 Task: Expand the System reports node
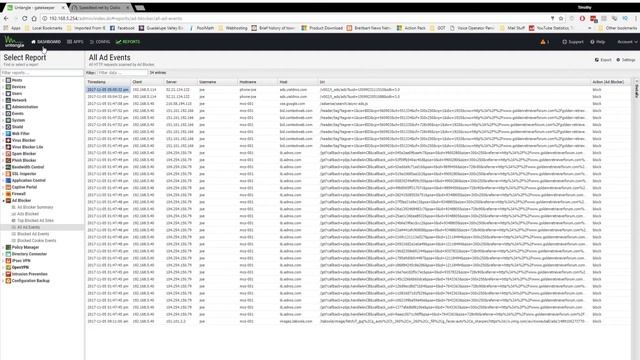tap(3, 120)
